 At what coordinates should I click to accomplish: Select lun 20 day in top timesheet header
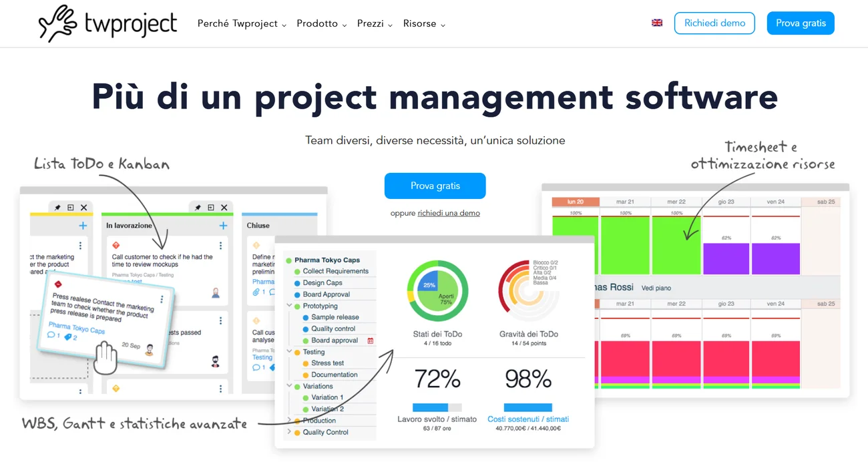click(576, 202)
